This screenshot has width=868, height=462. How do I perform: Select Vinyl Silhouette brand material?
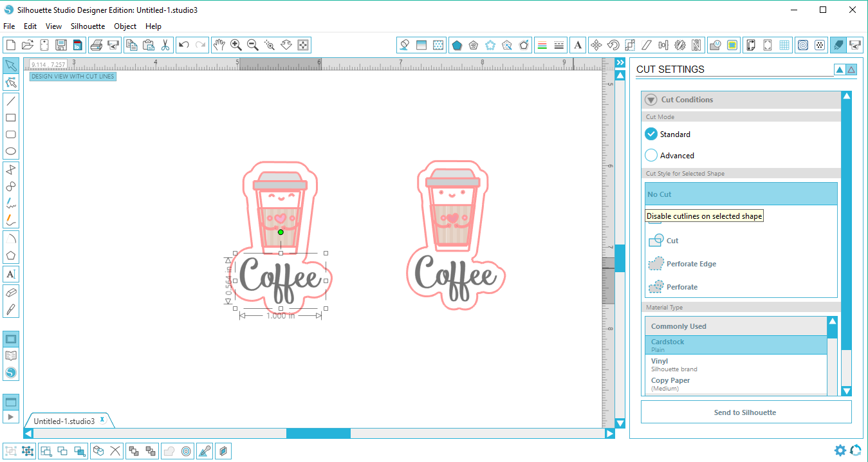pyautogui.click(x=735, y=365)
